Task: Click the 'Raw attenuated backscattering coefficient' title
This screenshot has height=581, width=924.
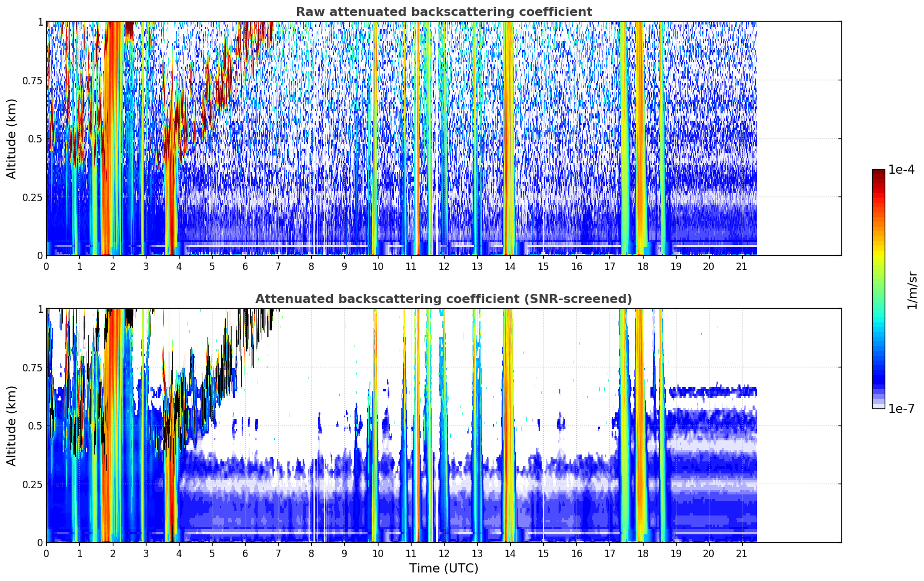Action: coord(443,12)
